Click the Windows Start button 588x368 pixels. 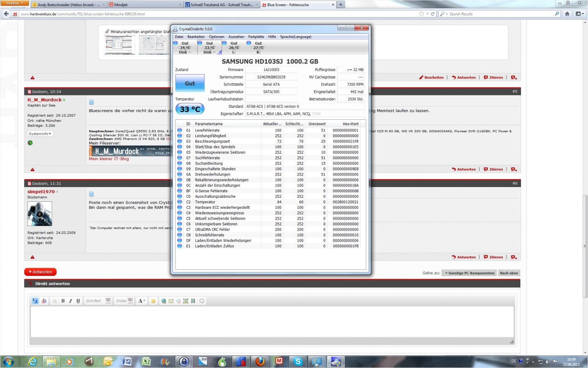click(x=8, y=362)
